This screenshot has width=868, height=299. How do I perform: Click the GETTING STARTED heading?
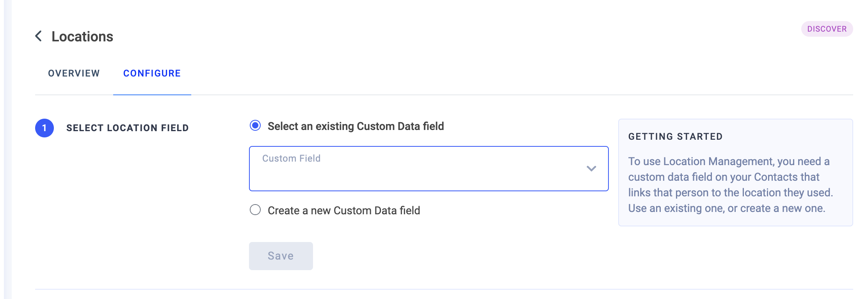pyautogui.click(x=675, y=137)
